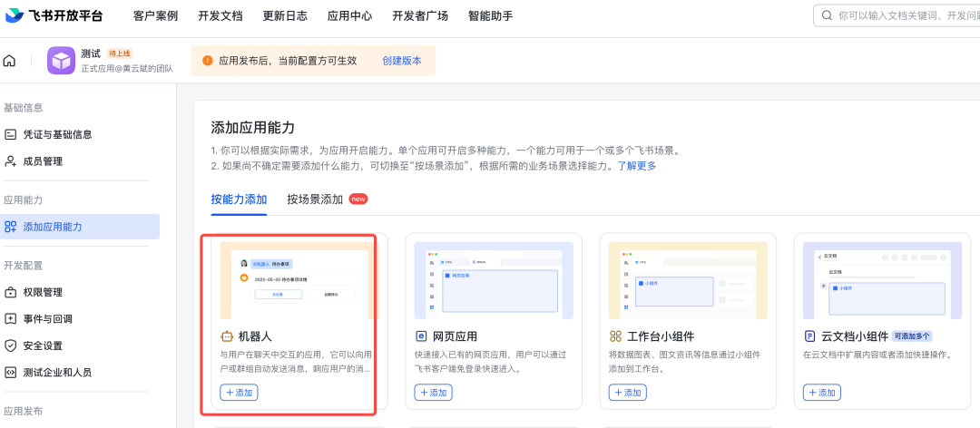Switch to the 按场景添加 tab
Image resolution: width=980 pixels, height=428 pixels.
coord(315,199)
